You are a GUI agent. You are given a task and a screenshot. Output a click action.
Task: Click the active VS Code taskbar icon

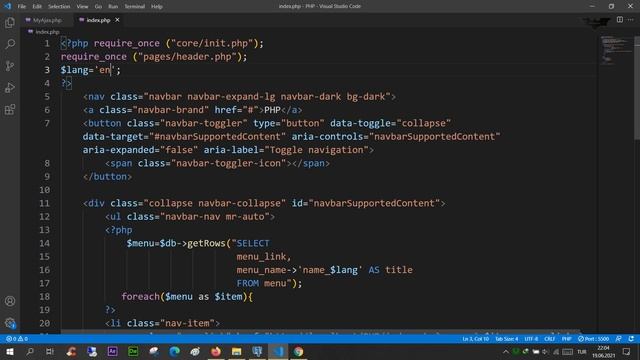[278, 351]
